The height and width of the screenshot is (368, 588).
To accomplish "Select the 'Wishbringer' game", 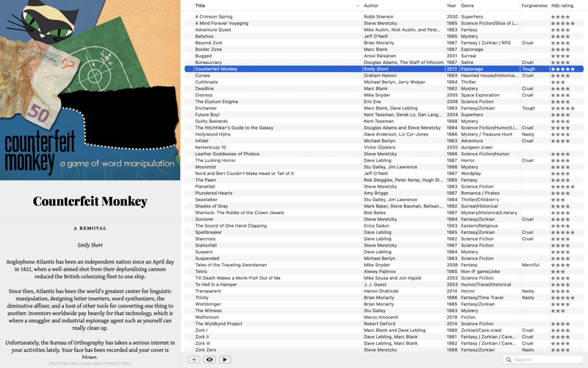I will point(384,304).
